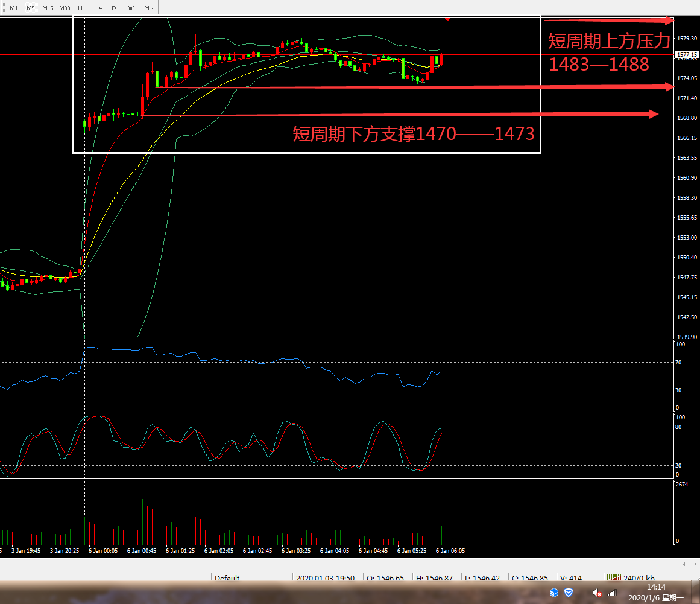Image resolution: width=700 pixels, height=604 pixels.
Task: Open the blue shield security tray icon
Action: 568,593
